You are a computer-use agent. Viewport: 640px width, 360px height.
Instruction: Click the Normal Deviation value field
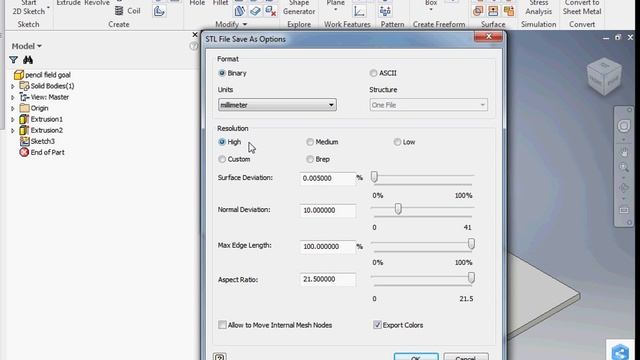click(328, 210)
